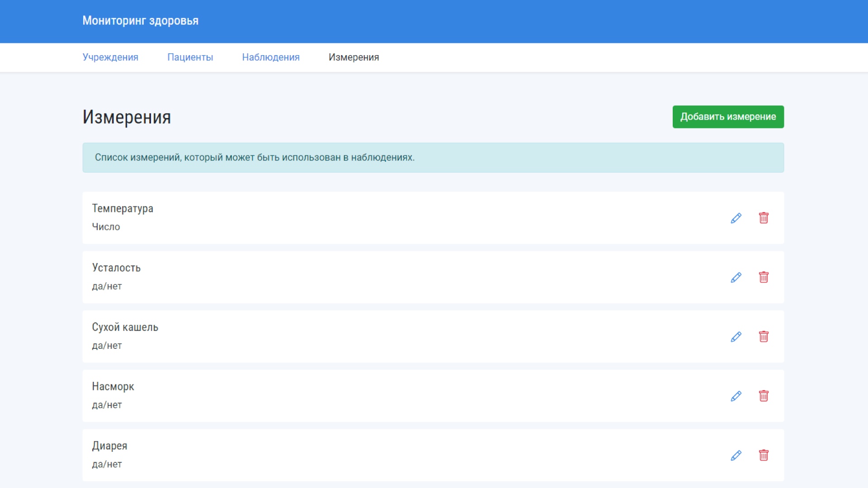Edit the Температура measurement with pencil icon
868x488 pixels.
[736, 218]
